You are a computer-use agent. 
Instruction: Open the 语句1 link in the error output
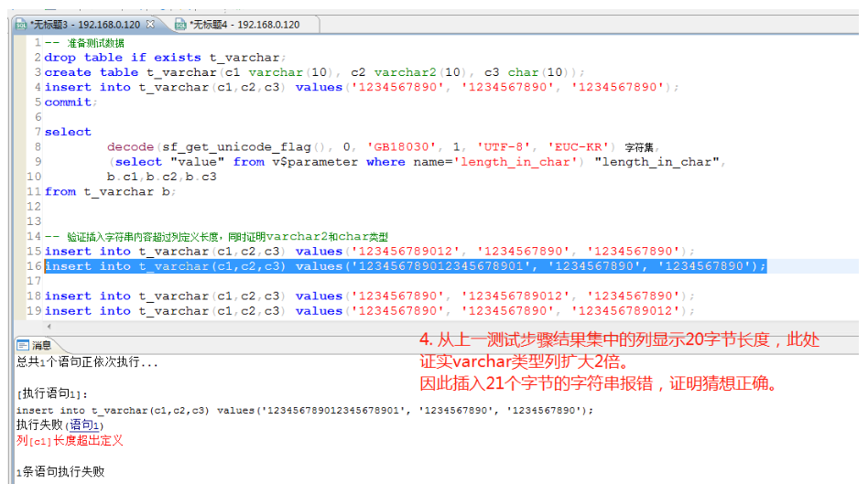[x=83, y=425]
